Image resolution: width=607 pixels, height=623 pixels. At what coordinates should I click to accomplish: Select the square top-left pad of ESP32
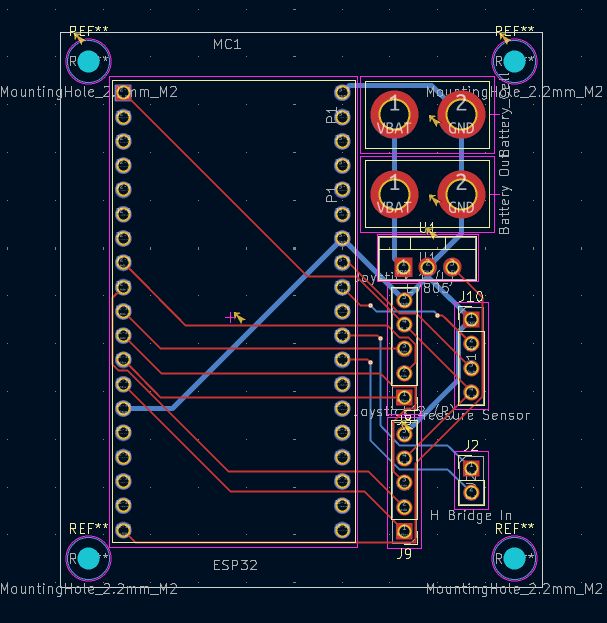point(123,93)
